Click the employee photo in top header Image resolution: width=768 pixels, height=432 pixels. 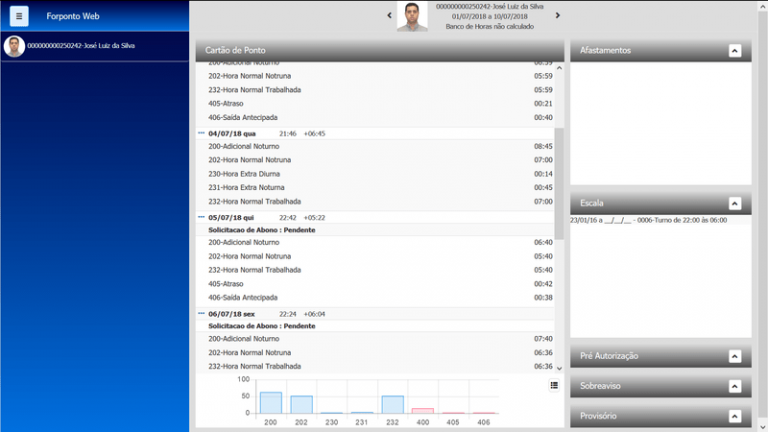click(x=412, y=16)
